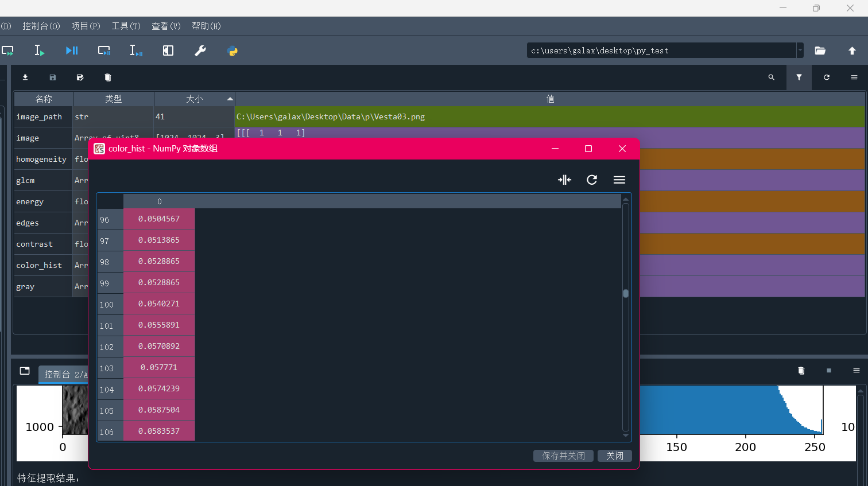Clear console with the trash icon
This screenshot has width=868, height=486.
point(801,371)
